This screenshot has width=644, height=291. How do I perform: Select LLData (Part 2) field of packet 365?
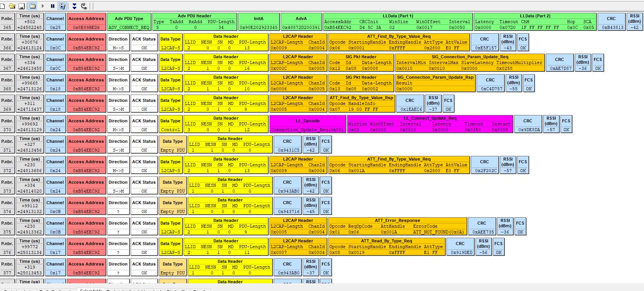click(535, 22)
